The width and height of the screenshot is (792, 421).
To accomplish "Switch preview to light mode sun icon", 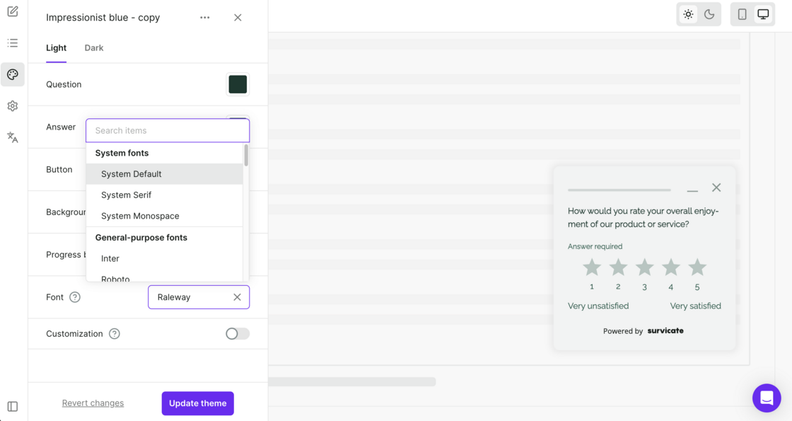I will 688,14.
